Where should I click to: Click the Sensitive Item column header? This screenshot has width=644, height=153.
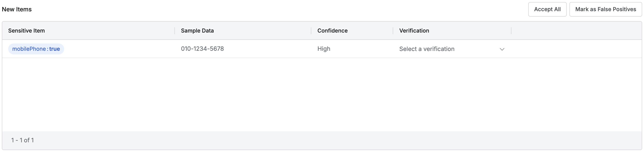click(x=27, y=31)
